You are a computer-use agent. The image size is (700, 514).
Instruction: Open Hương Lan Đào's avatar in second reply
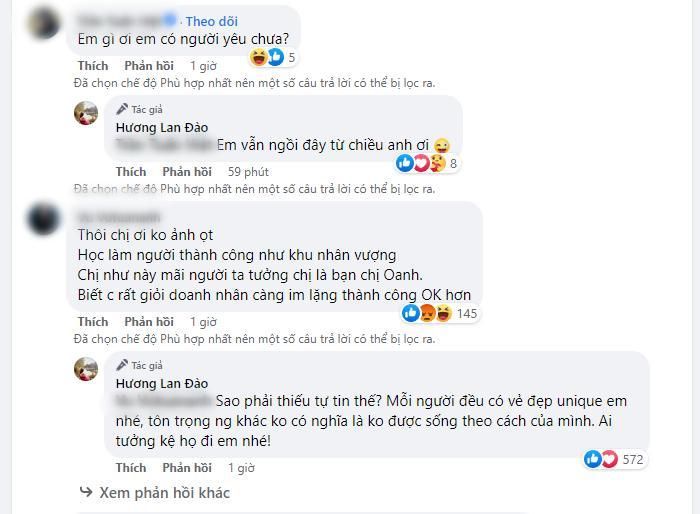[86, 369]
